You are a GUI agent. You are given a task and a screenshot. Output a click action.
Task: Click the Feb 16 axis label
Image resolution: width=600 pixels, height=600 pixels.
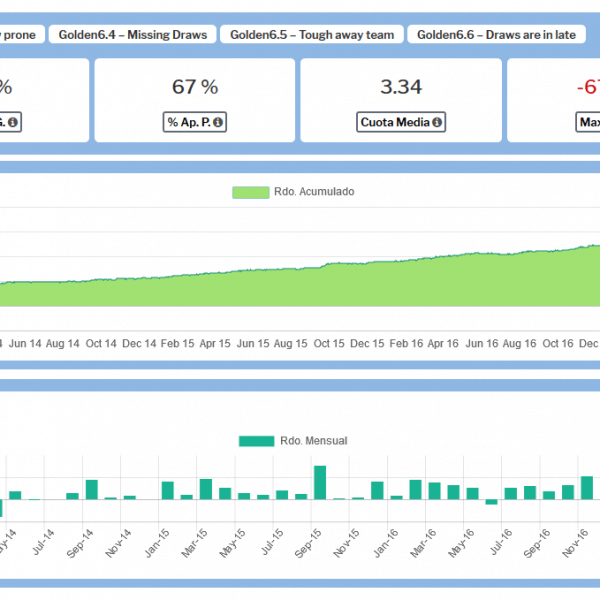pyautogui.click(x=405, y=344)
